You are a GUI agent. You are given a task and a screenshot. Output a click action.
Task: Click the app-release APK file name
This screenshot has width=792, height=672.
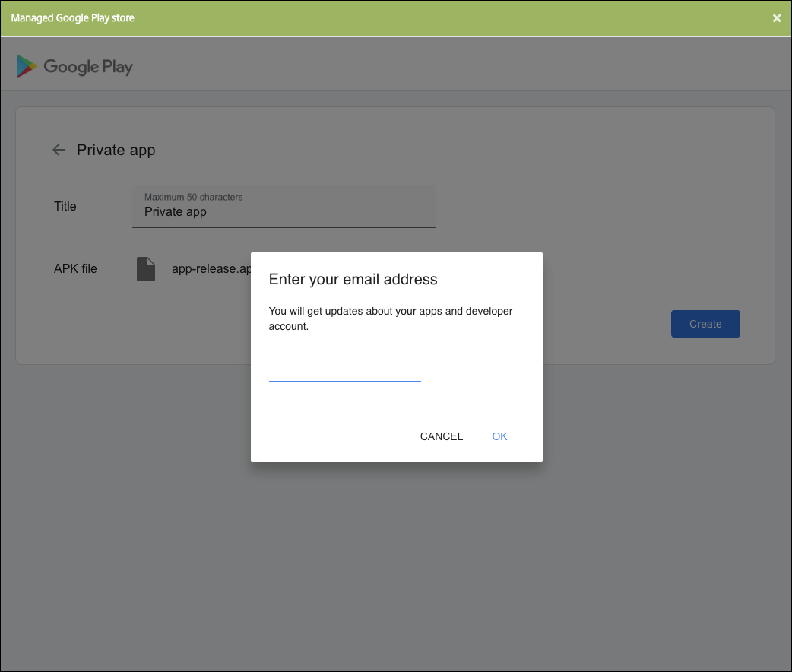pos(211,269)
